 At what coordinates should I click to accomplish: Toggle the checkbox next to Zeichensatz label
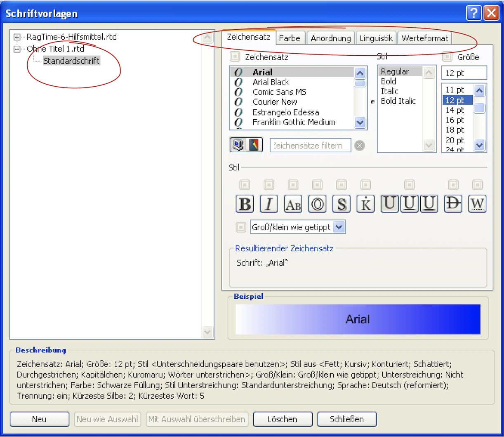coord(235,57)
